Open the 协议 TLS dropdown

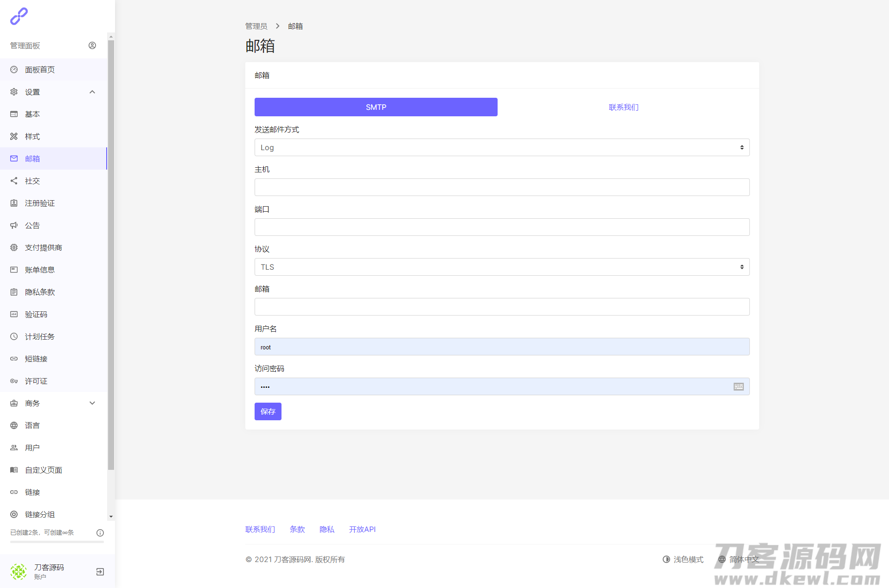pyautogui.click(x=502, y=267)
